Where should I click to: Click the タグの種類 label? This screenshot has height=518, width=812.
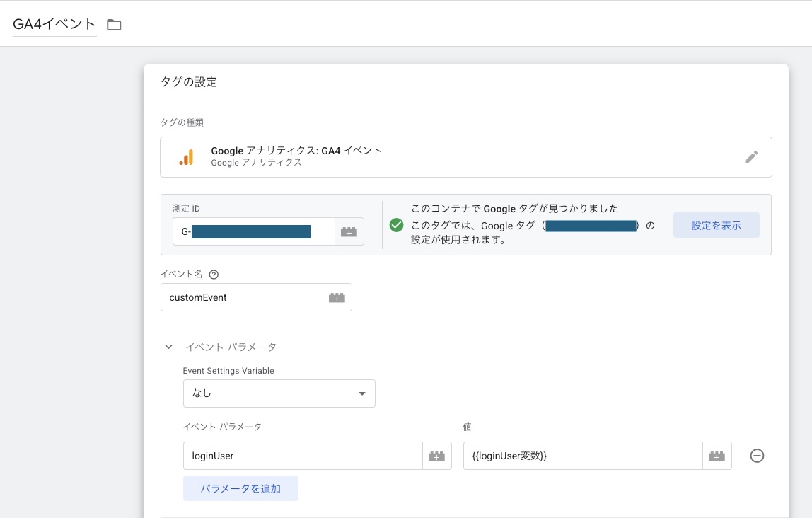(x=182, y=122)
